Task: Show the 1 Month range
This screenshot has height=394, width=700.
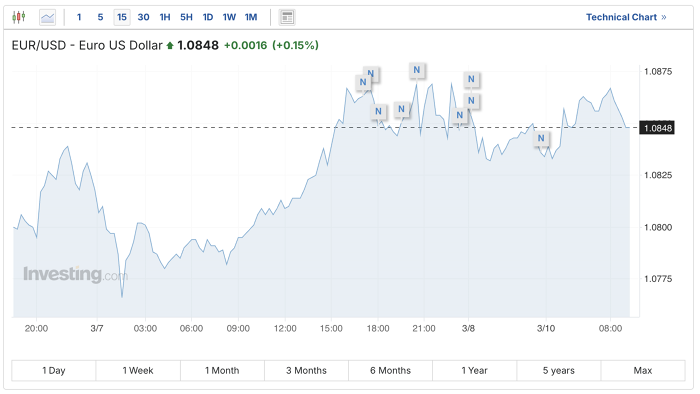Action: click(222, 370)
